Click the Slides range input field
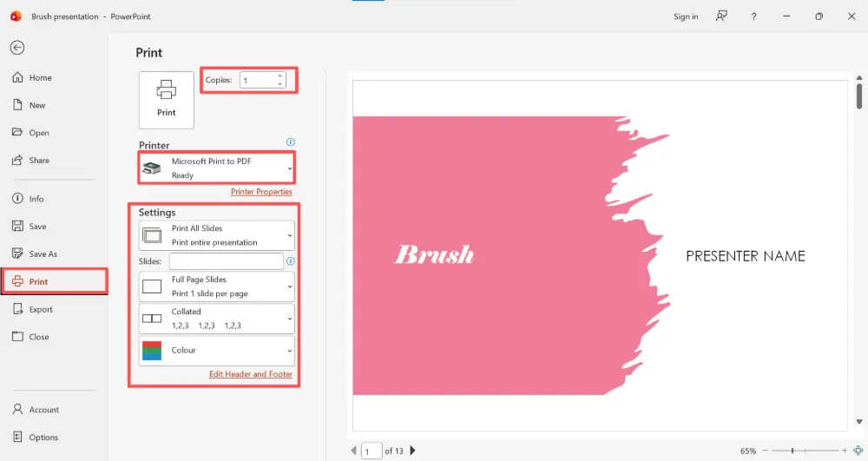868x461 pixels. pyautogui.click(x=227, y=261)
